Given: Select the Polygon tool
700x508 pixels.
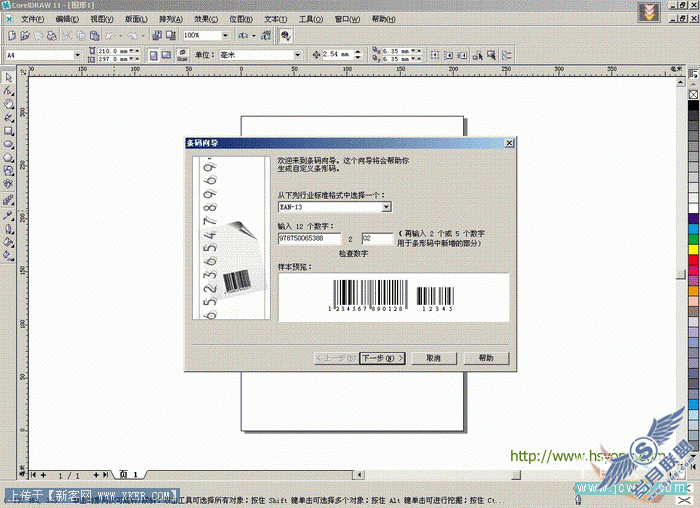Looking at the screenshot, I should click(8, 158).
